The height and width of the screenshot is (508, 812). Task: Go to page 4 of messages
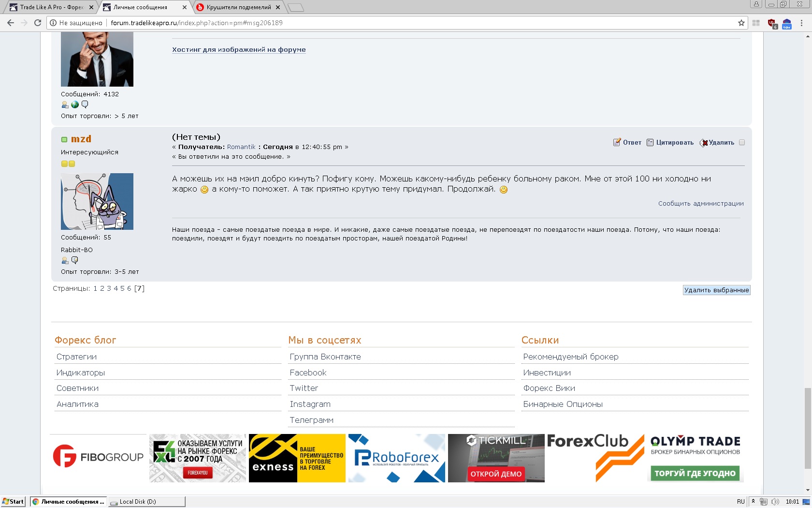pyautogui.click(x=116, y=288)
